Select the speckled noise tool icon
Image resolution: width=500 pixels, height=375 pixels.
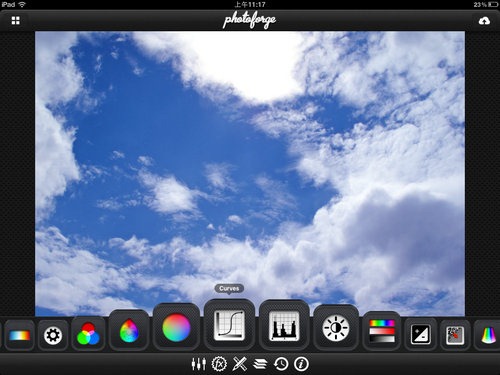click(x=455, y=335)
